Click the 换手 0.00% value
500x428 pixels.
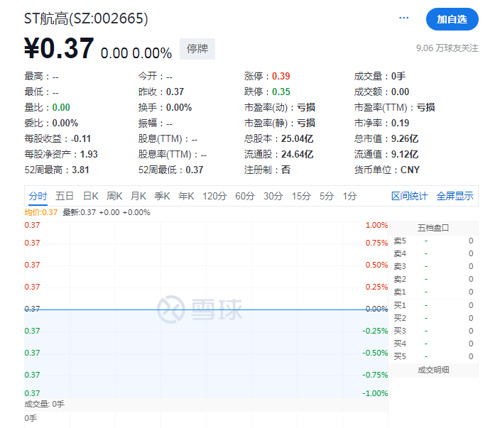pos(179,107)
